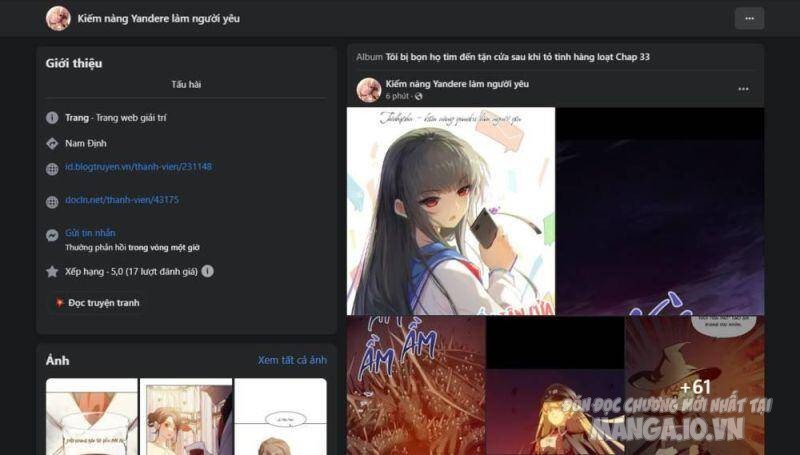Viewport: 800px width, 455px height.
Task: Click the post author's profile picture
Action: pos(369,90)
